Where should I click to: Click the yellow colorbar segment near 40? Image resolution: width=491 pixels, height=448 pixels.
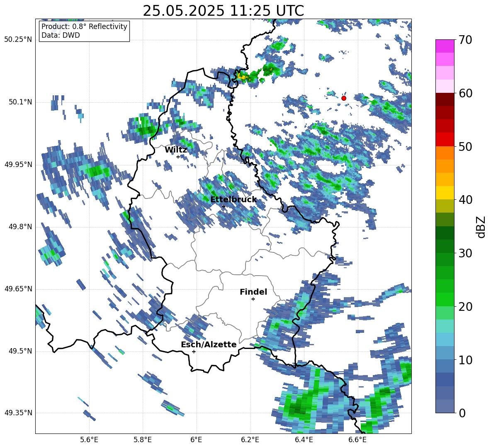445,193
